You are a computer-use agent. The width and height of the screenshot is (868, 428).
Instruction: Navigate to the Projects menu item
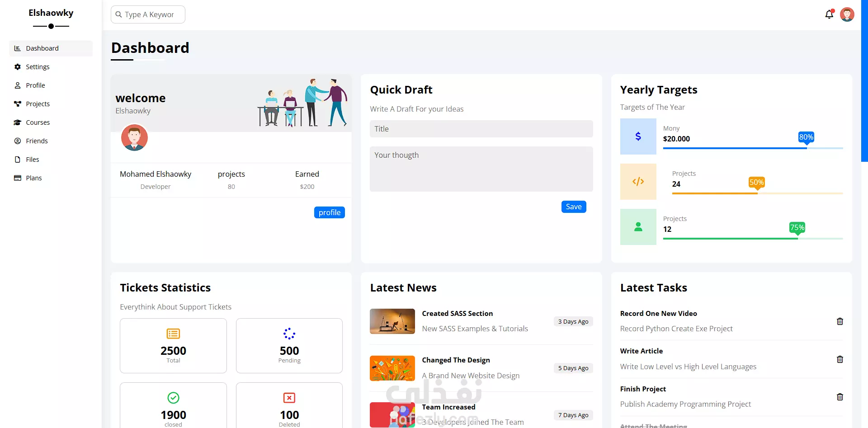tap(51, 104)
